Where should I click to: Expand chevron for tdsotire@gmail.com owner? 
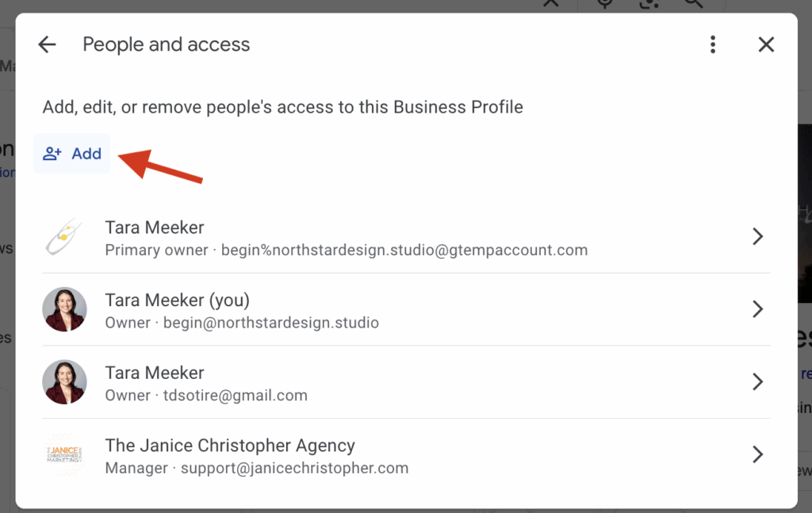coord(757,382)
